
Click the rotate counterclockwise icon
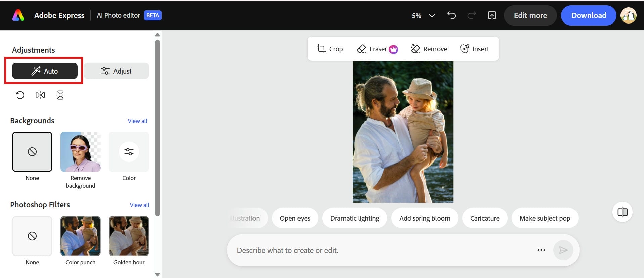[20, 95]
